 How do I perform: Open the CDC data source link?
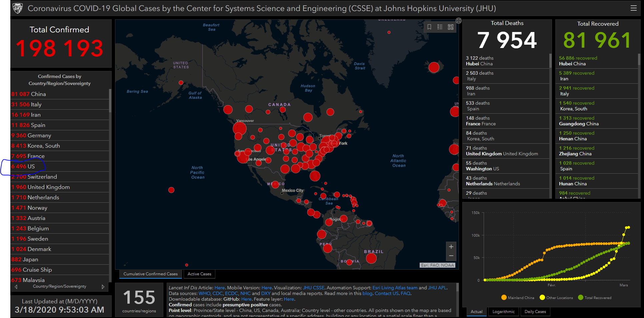click(217, 293)
